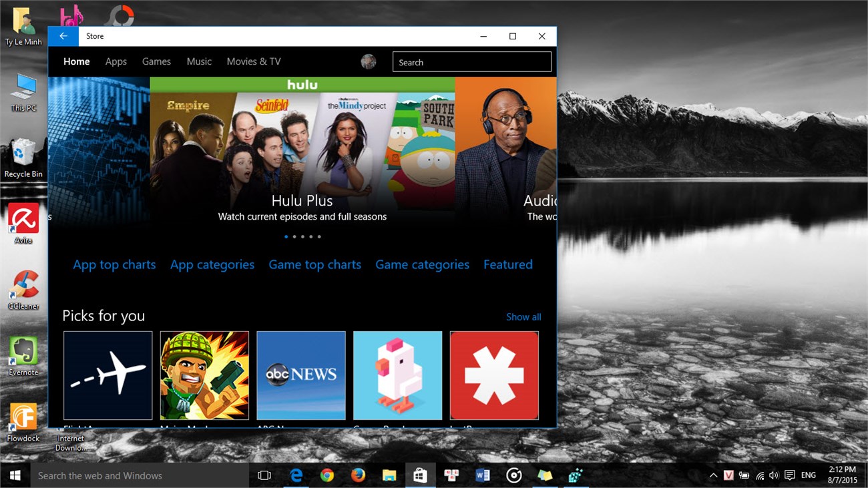Open the battery status tray icon
This screenshot has height=488, width=868.
pyautogui.click(x=744, y=475)
